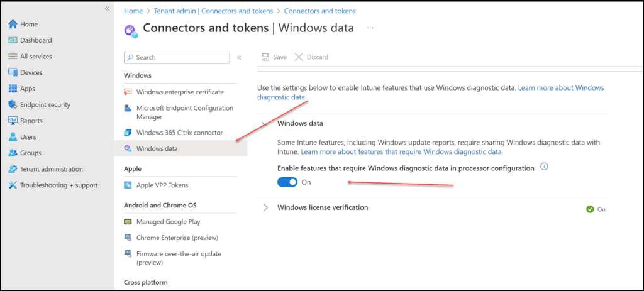This screenshot has height=291, width=644.
Task: Click the info icon beside processor configuration
Action: [544, 167]
